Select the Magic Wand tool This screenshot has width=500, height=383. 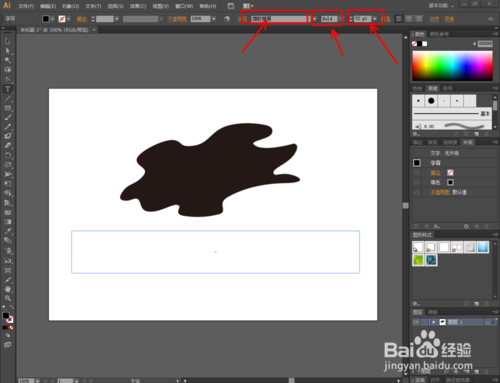coord(8,60)
